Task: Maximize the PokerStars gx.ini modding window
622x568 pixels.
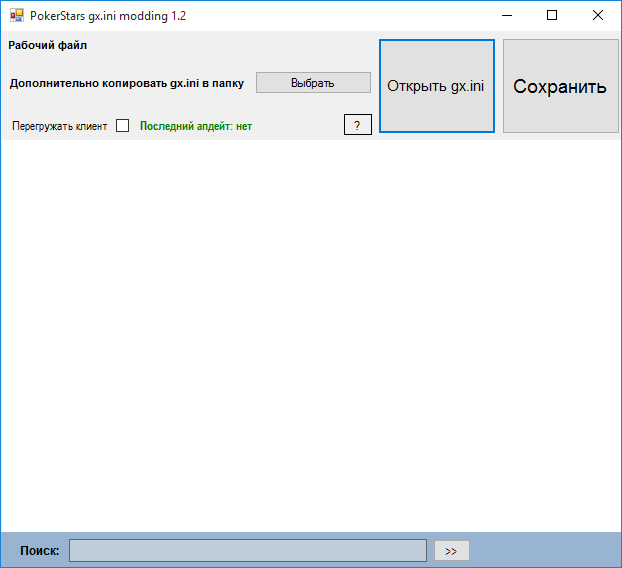Action: (x=552, y=15)
